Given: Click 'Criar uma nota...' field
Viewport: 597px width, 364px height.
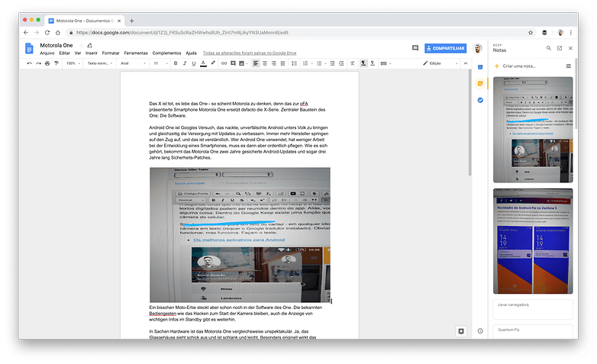Looking at the screenshot, I should coord(519,66).
